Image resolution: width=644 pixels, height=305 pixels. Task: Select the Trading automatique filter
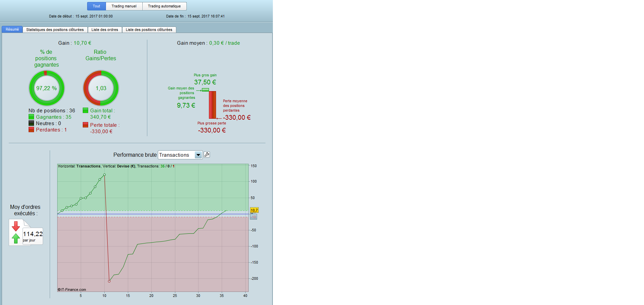click(x=164, y=6)
